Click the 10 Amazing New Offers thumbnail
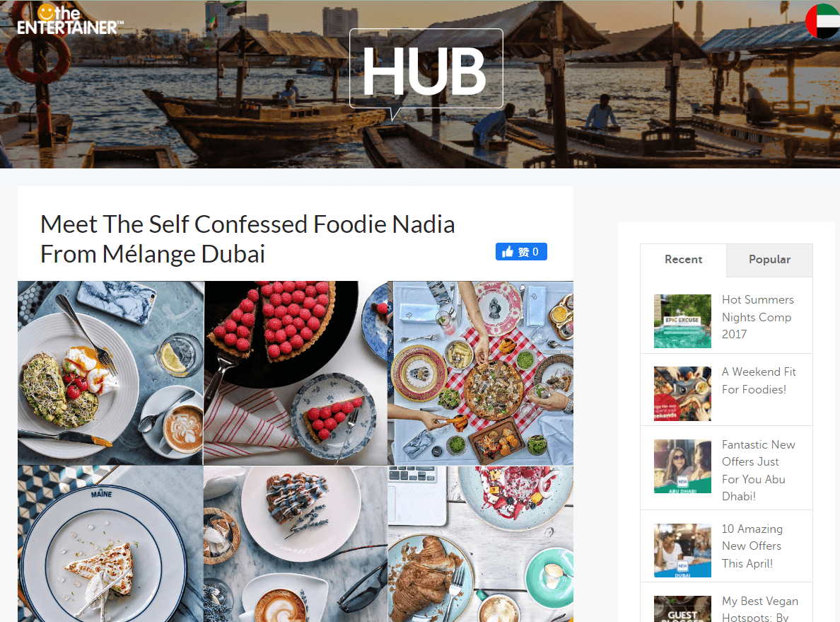This screenshot has width=840, height=622. pos(682,551)
